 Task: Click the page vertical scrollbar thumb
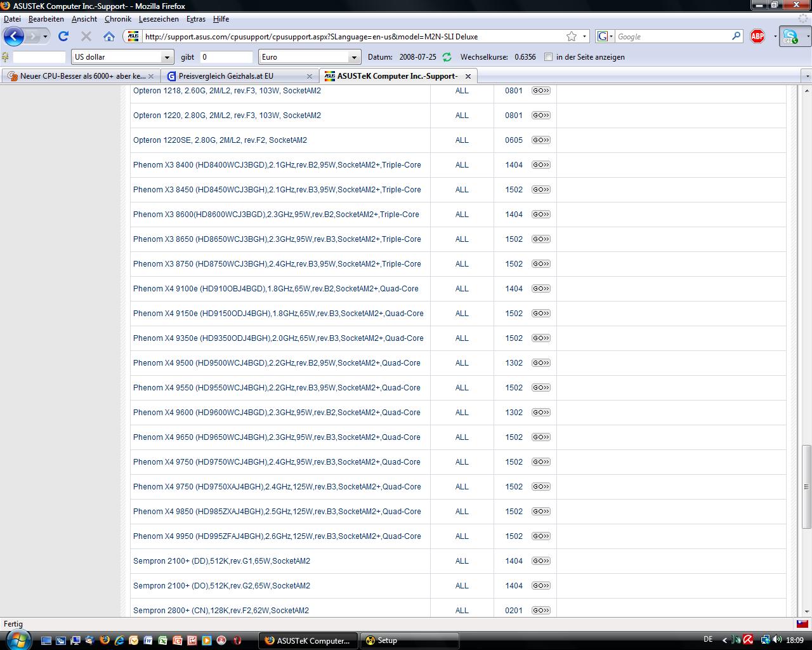click(806, 486)
